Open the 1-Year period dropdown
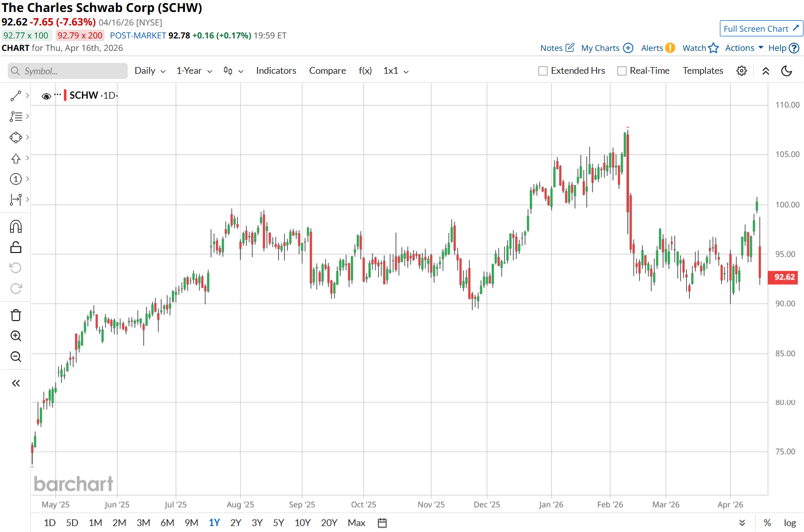The image size is (804, 532). click(x=194, y=71)
